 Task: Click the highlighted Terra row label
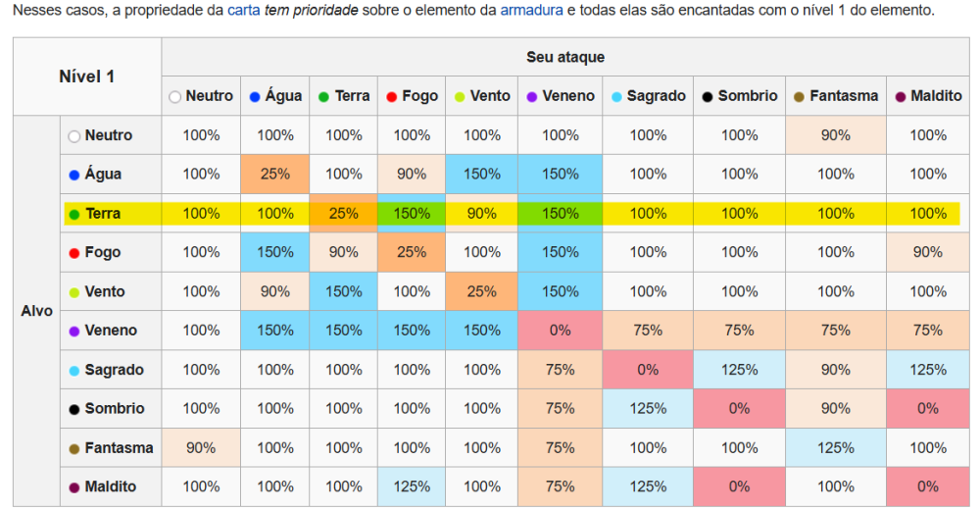click(103, 214)
